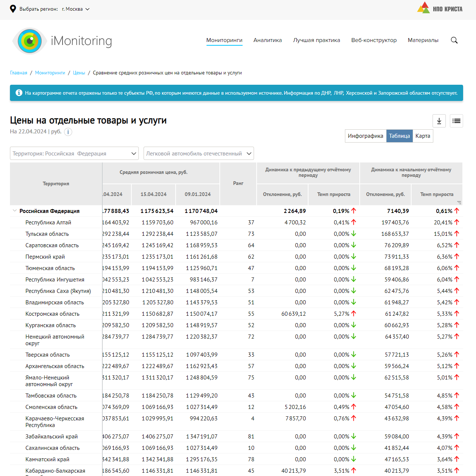Open the Аналитика menu item
The height and width of the screenshot is (476, 476).
coord(268,40)
